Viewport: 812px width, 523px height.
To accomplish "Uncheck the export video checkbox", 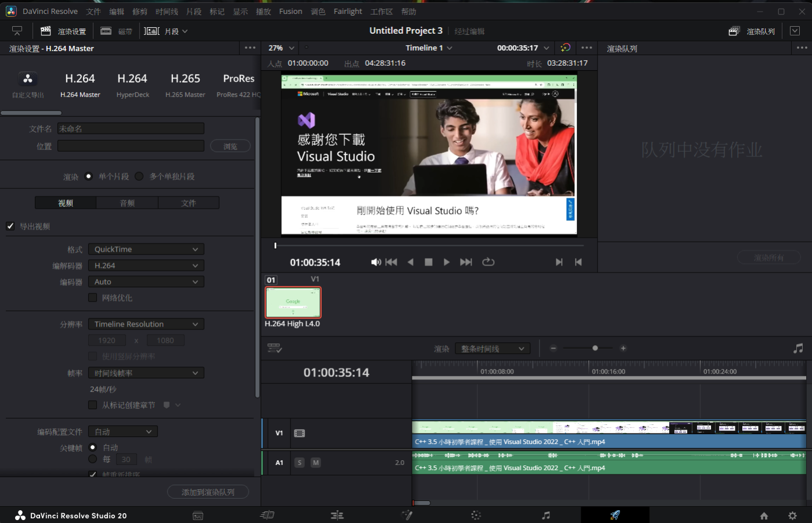I will tap(10, 226).
